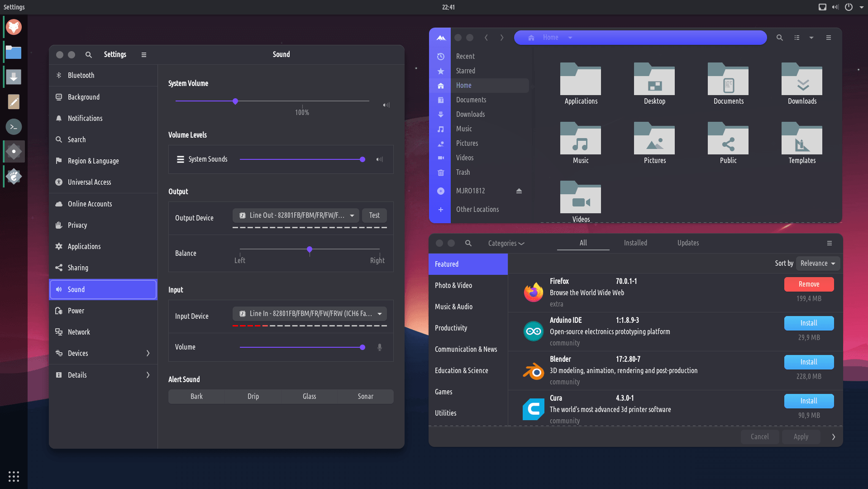This screenshot has height=489, width=868.
Task: Click the Test output button
Action: (x=374, y=216)
